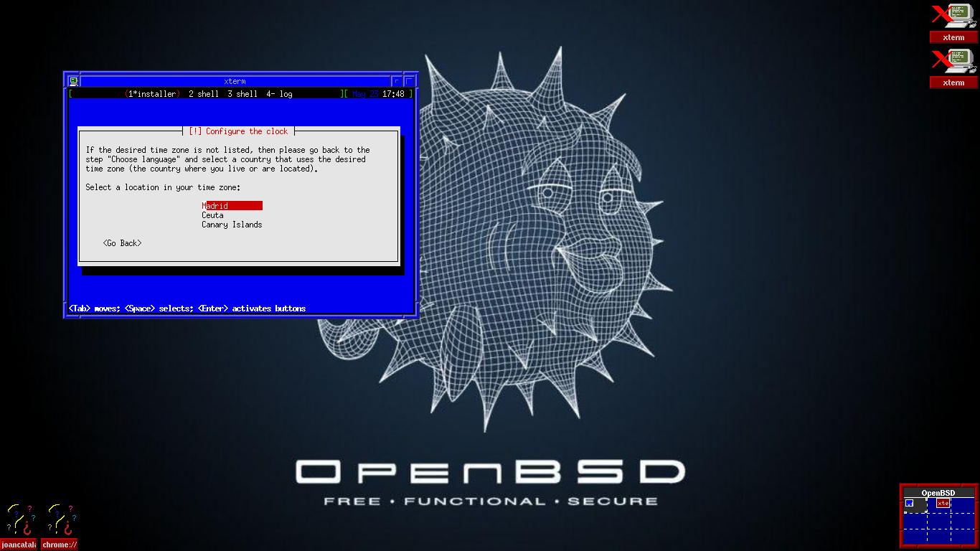Open the second iconified xterm desktop icon
The width and height of the screenshot is (980, 551).
953,68
